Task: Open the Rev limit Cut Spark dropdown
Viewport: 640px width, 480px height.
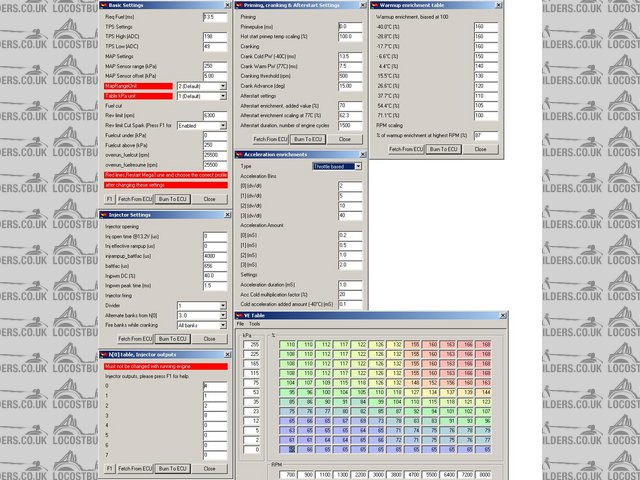Action: (x=223, y=126)
